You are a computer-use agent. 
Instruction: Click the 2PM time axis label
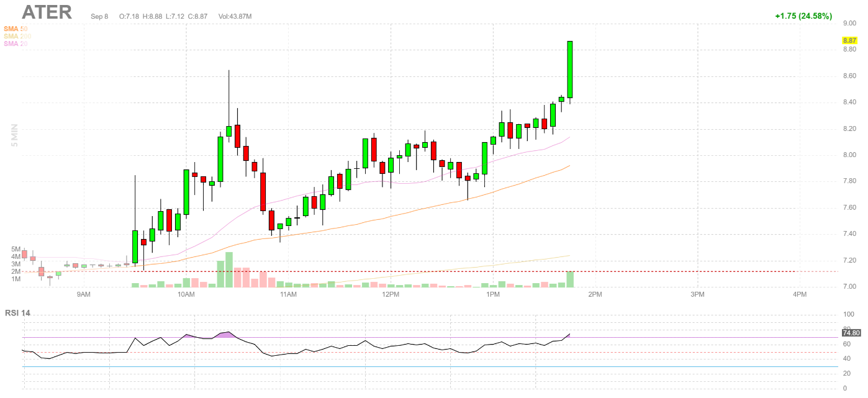595,294
